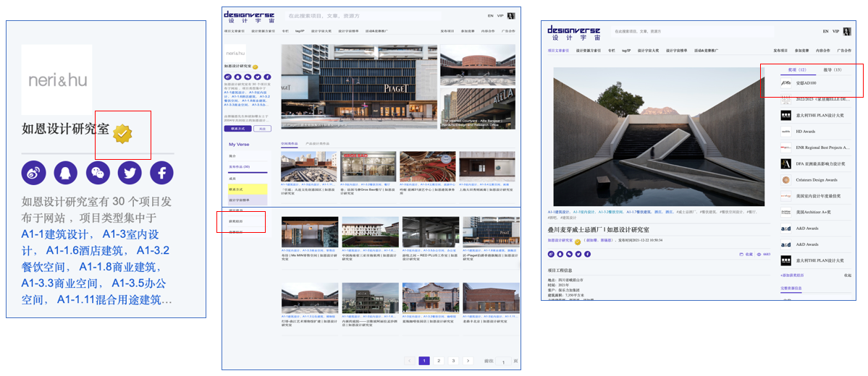The image size is (868, 376).
Task: Click the Facebook icon in left card
Action: (161, 172)
